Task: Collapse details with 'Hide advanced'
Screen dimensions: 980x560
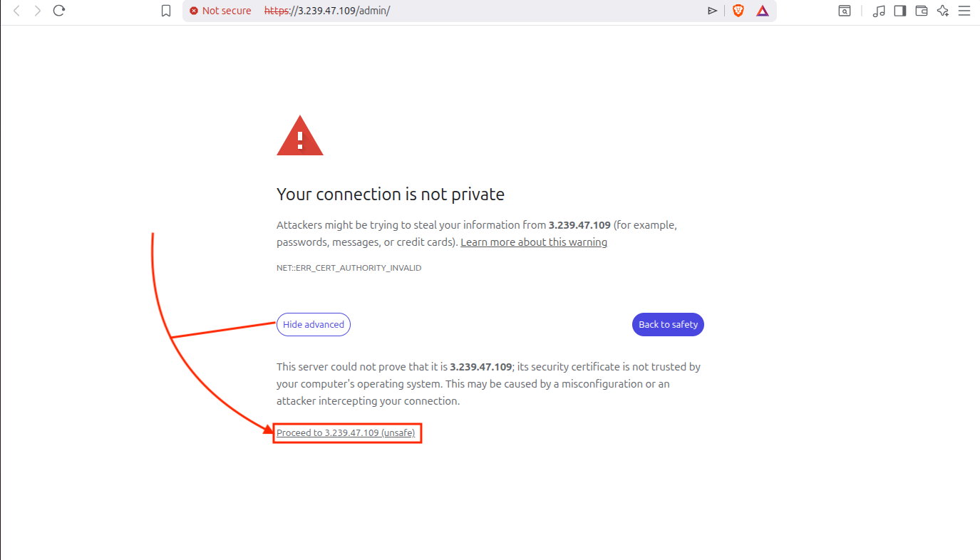Action: point(314,324)
